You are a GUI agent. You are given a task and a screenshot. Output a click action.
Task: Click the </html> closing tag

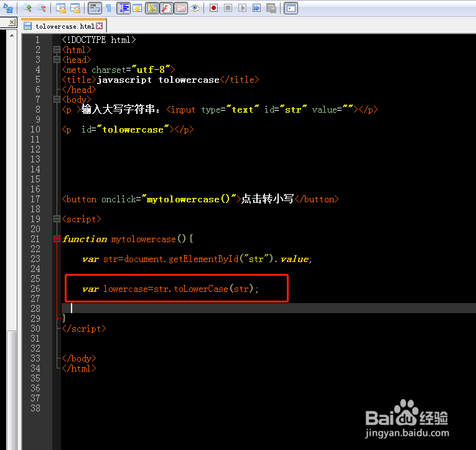point(79,368)
